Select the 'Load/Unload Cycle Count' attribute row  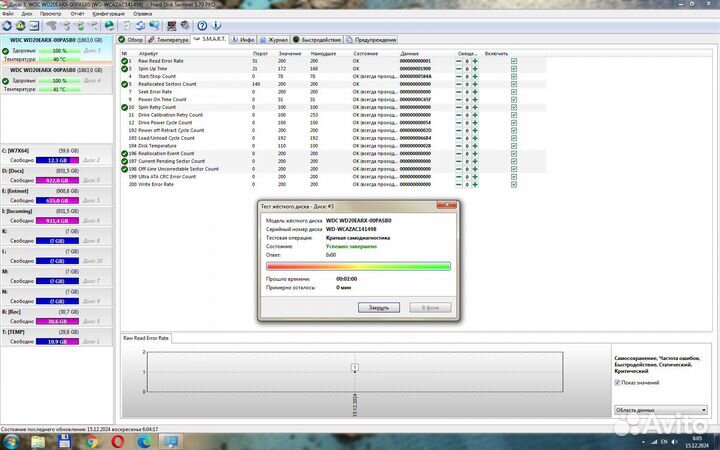(x=333, y=138)
